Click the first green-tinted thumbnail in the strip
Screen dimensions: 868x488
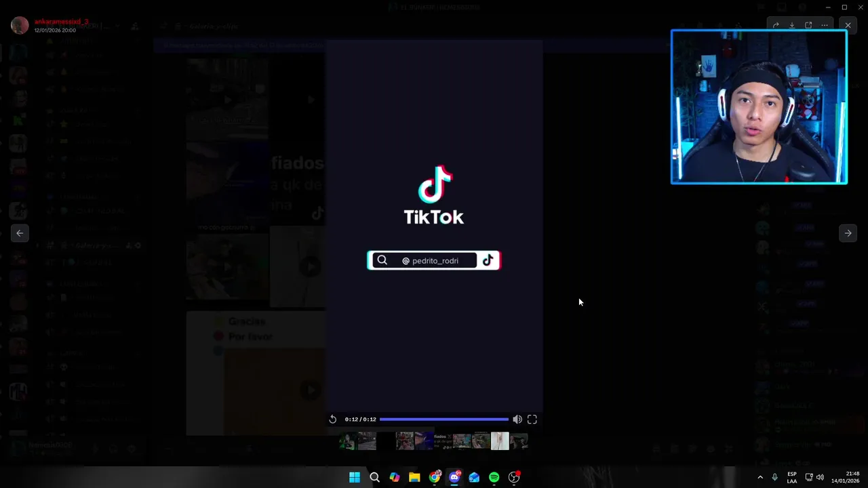[348, 441]
